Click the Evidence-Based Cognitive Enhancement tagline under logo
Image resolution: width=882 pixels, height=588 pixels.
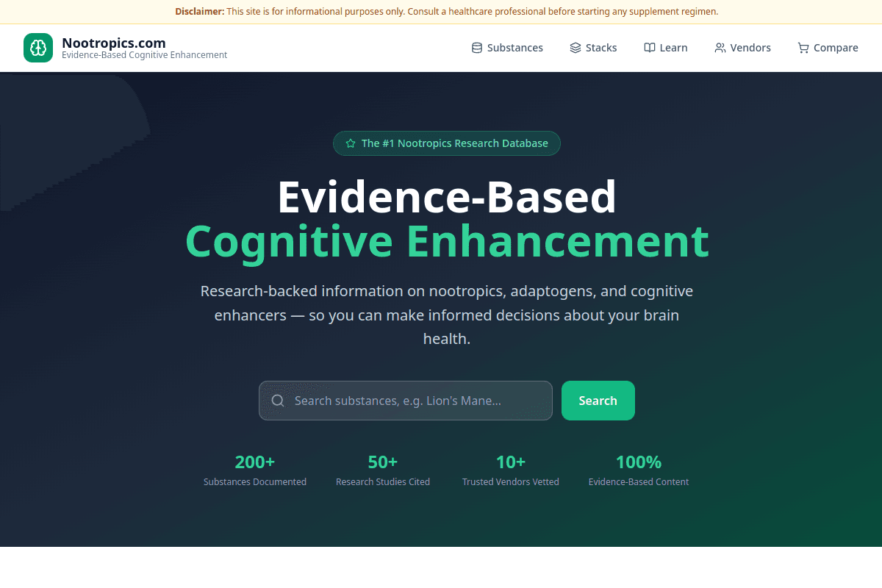click(145, 55)
